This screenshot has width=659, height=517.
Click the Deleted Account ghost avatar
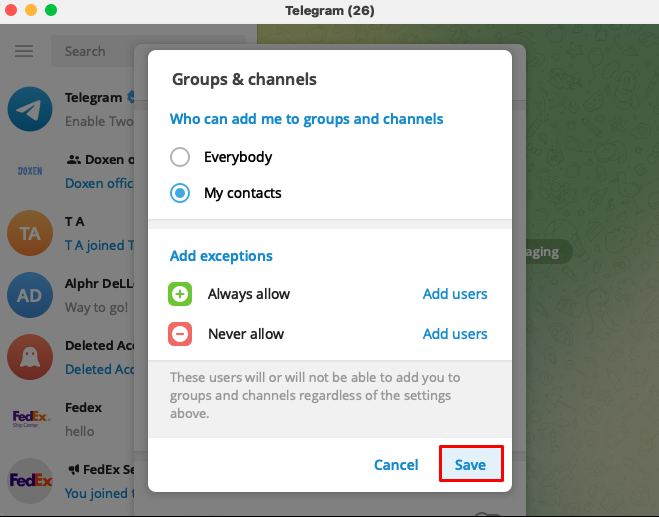coord(30,357)
